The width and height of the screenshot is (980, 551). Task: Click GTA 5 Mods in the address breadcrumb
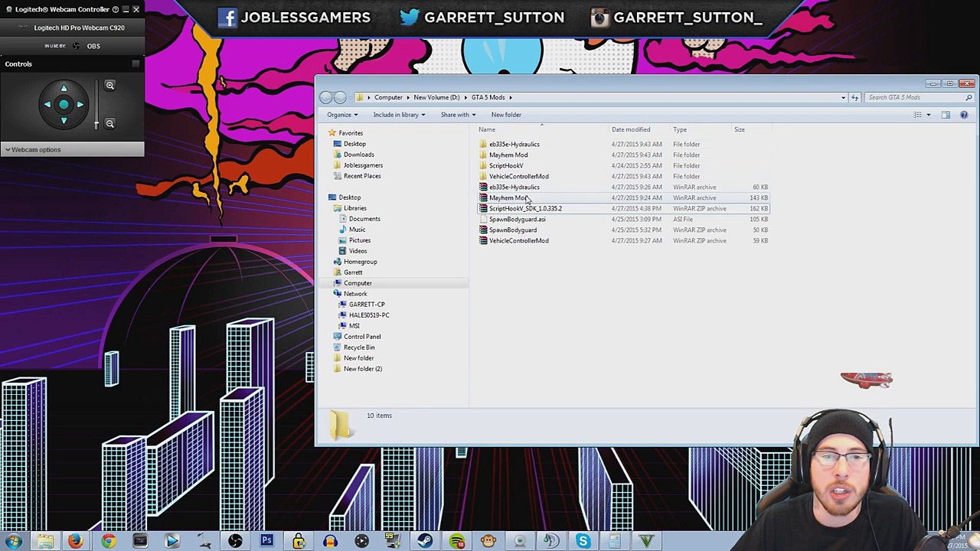pos(488,97)
